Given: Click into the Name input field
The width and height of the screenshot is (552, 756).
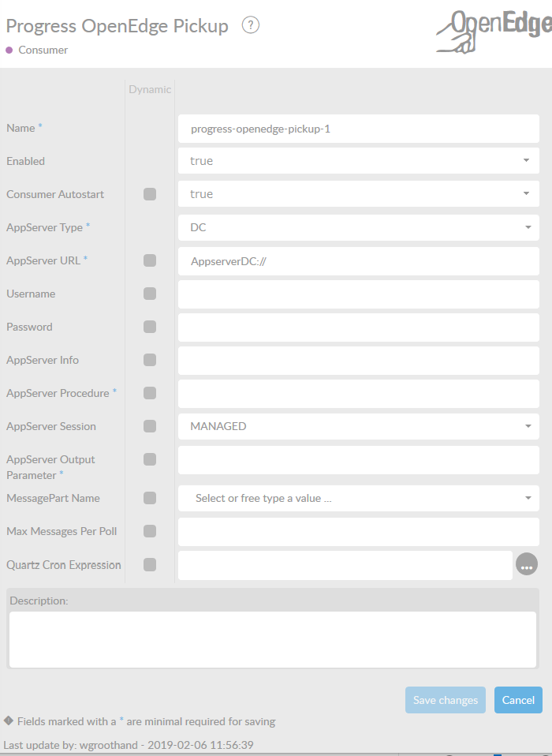Looking at the screenshot, I should pyautogui.click(x=358, y=128).
